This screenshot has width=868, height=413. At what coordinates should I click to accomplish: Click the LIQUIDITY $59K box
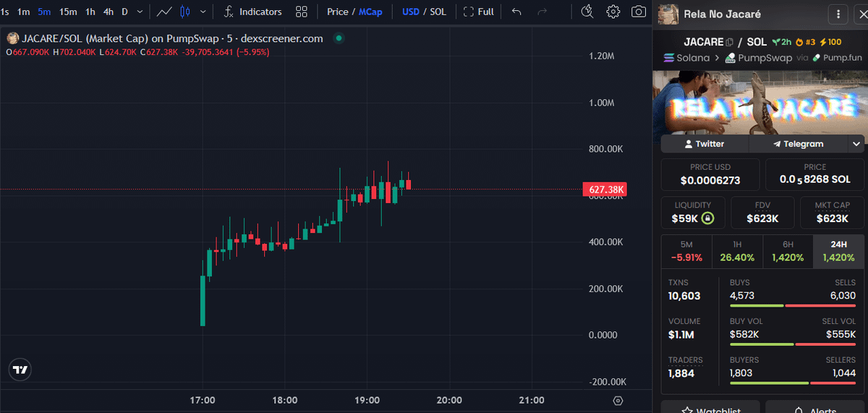pyautogui.click(x=693, y=213)
